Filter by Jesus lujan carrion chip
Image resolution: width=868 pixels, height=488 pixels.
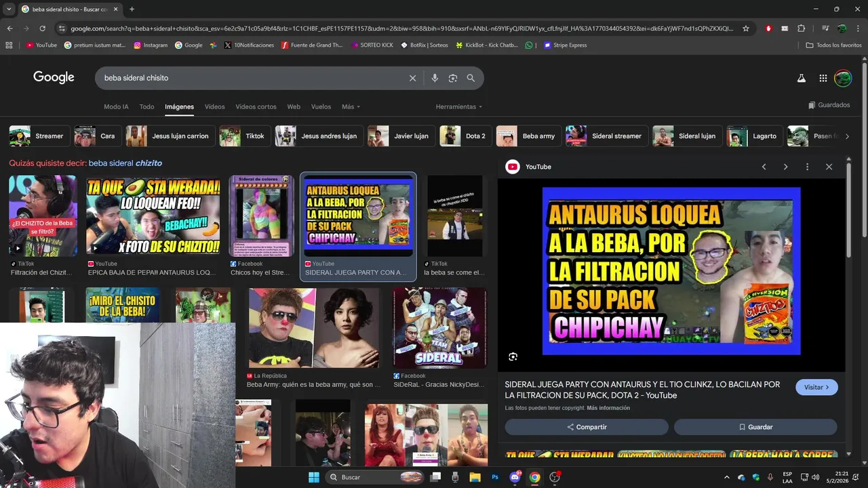coord(171,136)
